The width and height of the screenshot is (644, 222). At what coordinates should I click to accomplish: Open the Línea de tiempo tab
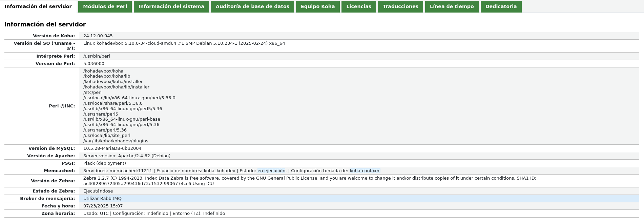pyautogui.click(x=452, y=6)
